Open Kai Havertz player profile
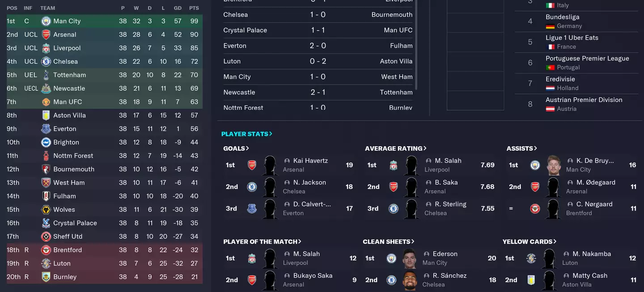 pyautogui.click(x=310, y=161)
